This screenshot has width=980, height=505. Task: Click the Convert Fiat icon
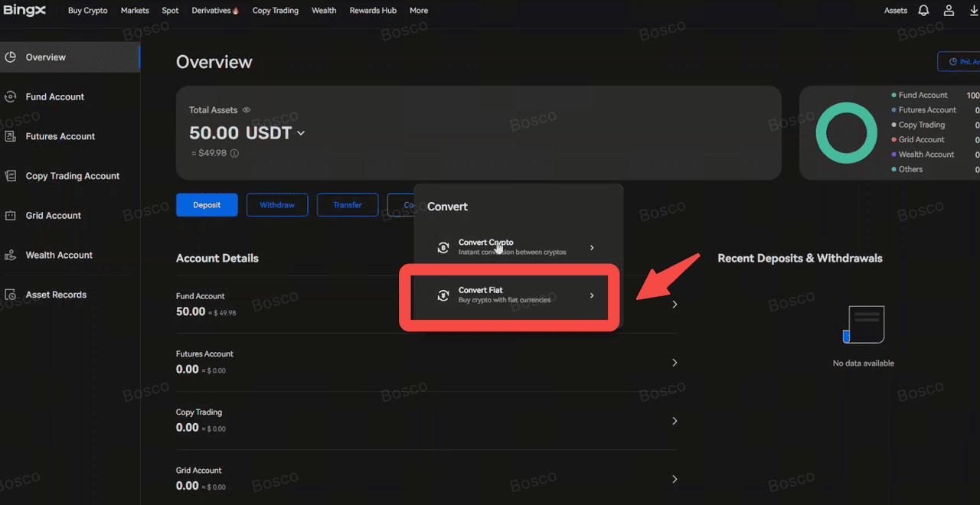[443, 295]
